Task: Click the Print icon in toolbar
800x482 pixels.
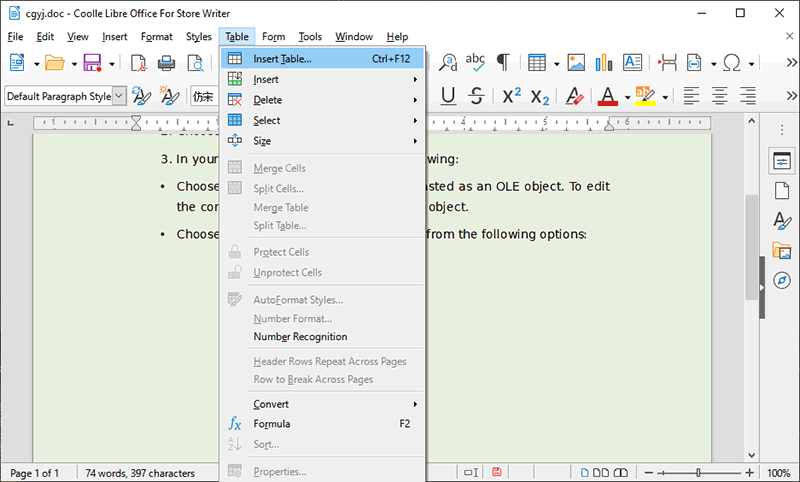Action: click(166, 63)
